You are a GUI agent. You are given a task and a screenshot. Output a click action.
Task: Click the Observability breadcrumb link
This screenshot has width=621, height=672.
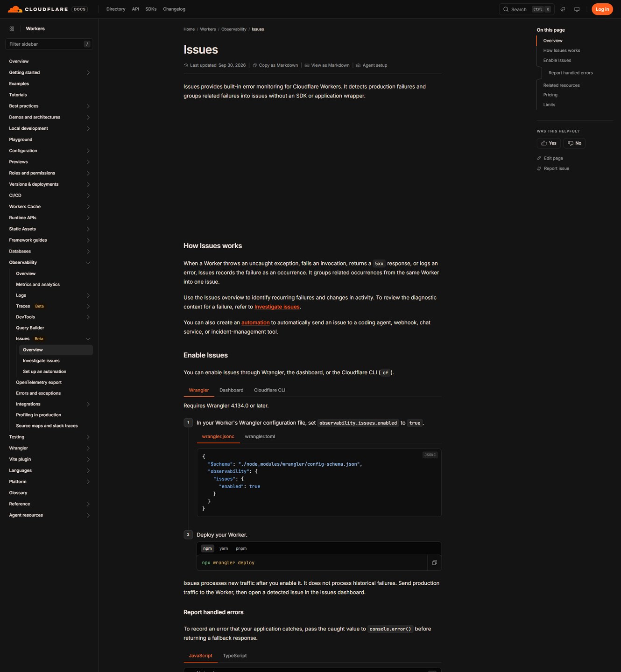[234, 29]
